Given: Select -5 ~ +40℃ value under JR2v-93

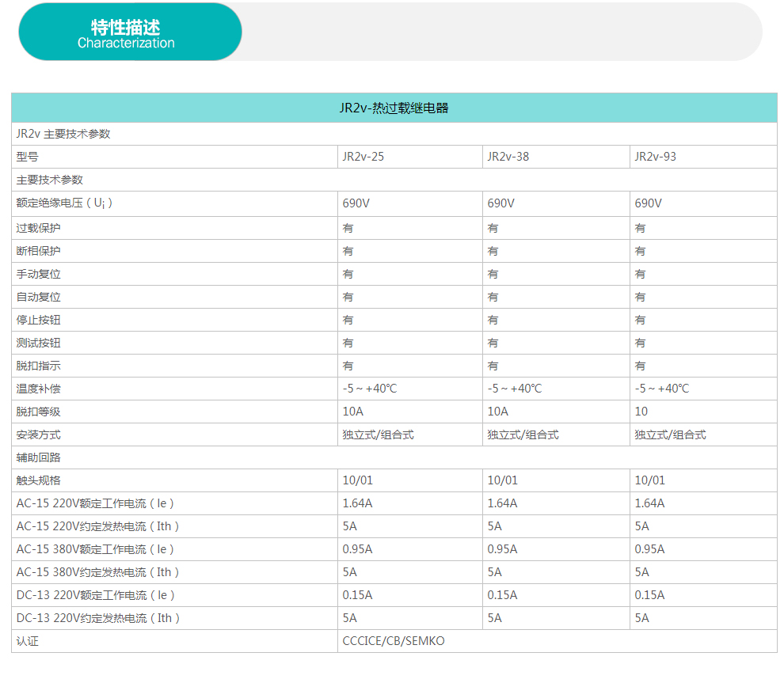Looking at the screenshot, I should pos(661,389).
